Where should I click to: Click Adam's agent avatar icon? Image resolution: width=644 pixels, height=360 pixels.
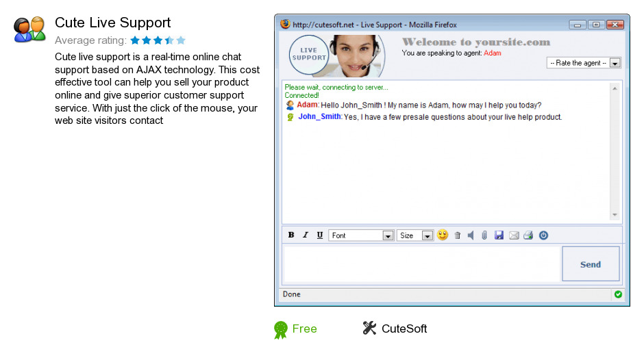[290, 105]
